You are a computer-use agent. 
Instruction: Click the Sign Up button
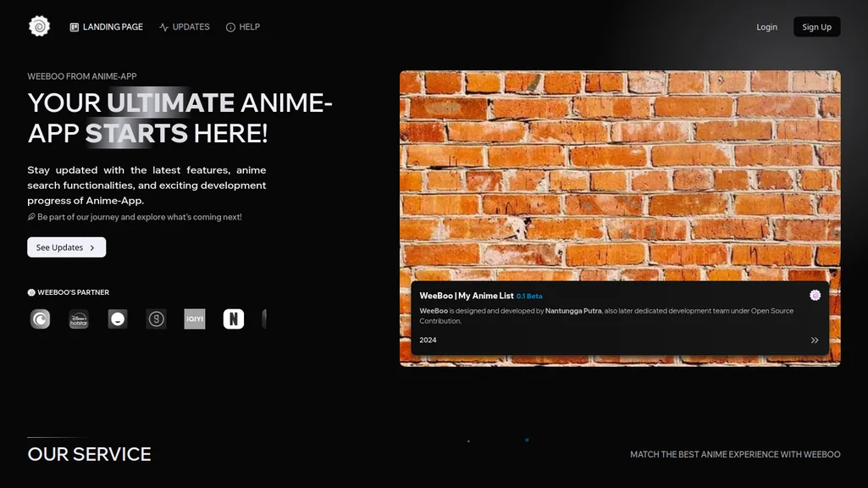pyautogui.click(x=815, y=26)
